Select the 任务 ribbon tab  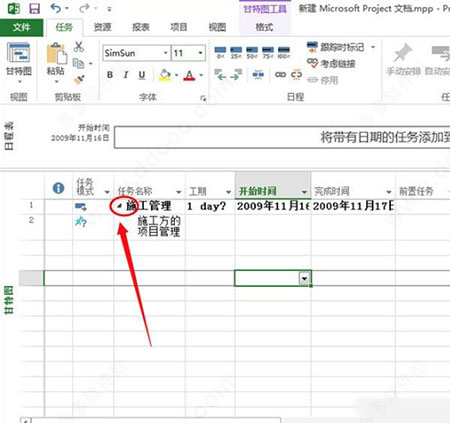coord(64,27)
